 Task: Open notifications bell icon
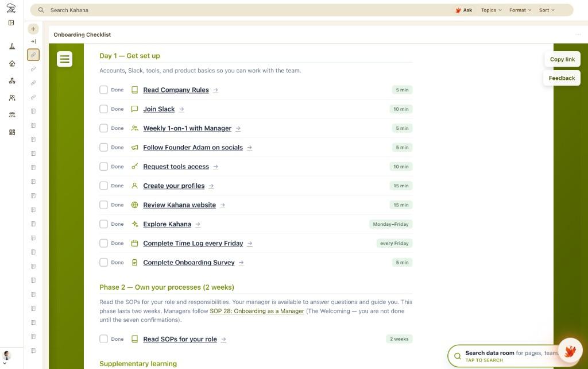[12, 46]
